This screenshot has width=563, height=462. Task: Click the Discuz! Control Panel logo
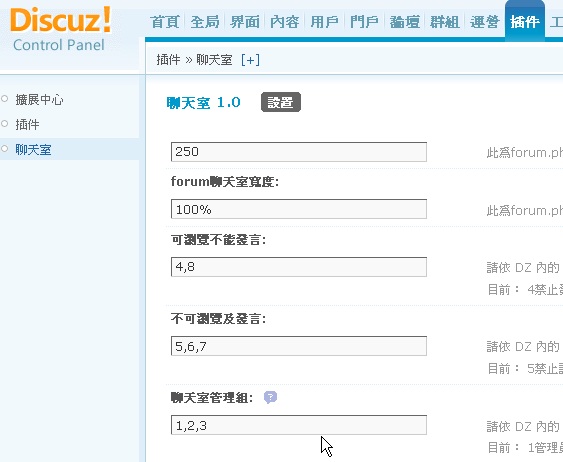[x=61, y=30]
